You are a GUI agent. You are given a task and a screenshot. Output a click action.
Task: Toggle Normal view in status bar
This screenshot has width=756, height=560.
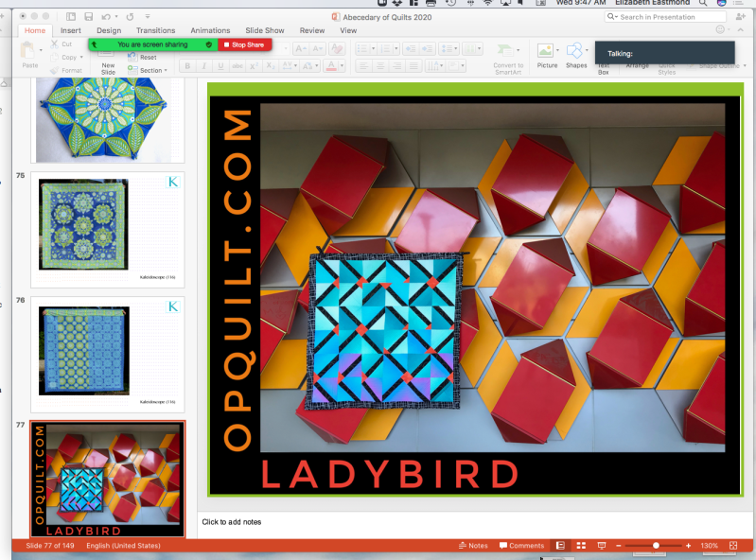560,546
